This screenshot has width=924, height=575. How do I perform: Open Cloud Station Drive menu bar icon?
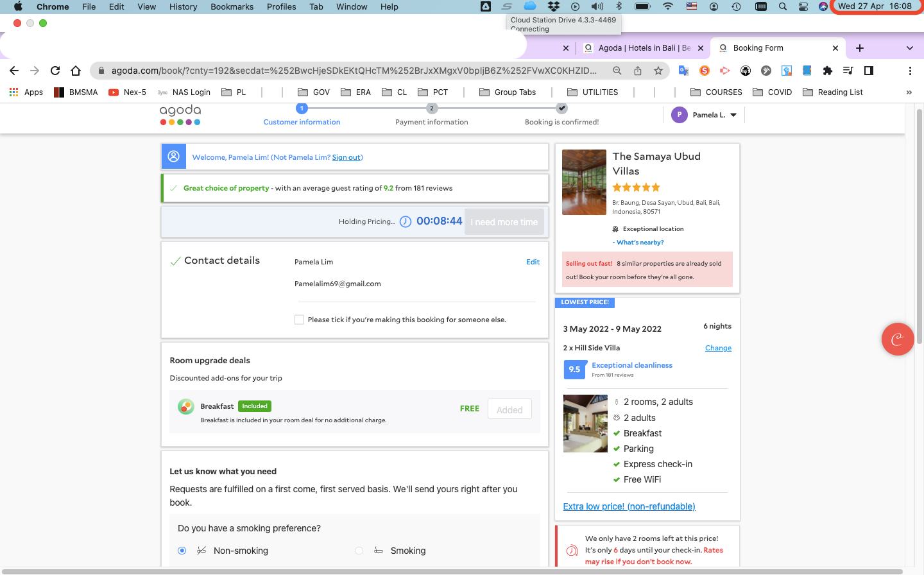click(530, 6)
